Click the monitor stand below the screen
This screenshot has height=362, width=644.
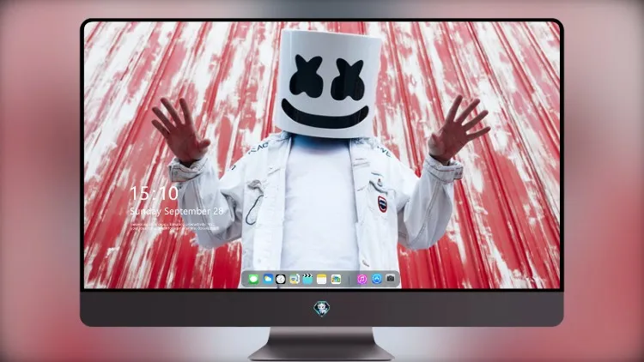[x=322, y=344]
